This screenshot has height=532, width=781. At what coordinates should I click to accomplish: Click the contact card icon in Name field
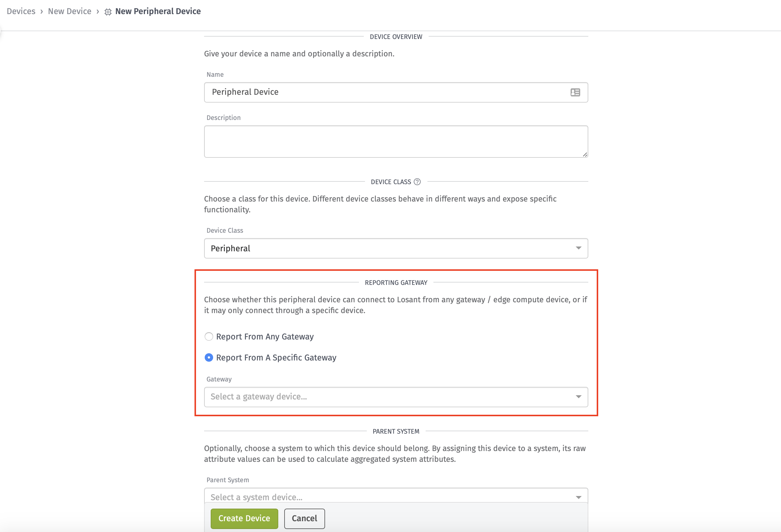coord(575,92)
